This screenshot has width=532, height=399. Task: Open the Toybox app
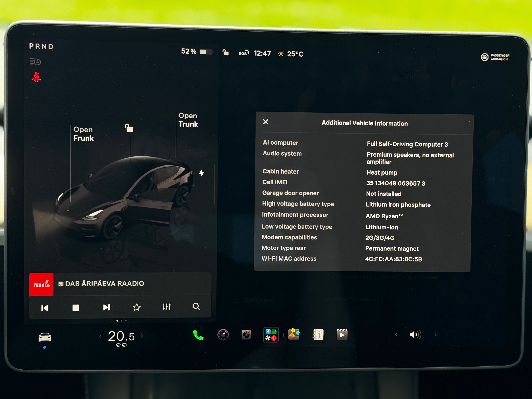[x=294, y=334]
